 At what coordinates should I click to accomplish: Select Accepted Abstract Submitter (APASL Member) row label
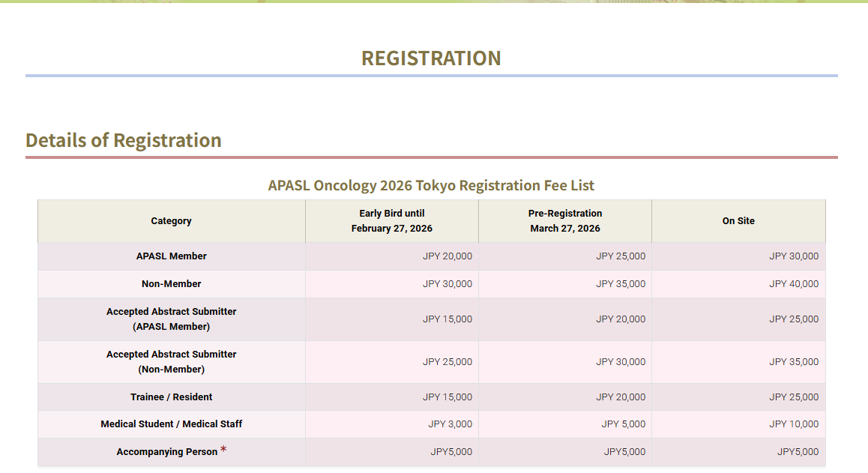point(171,319)
